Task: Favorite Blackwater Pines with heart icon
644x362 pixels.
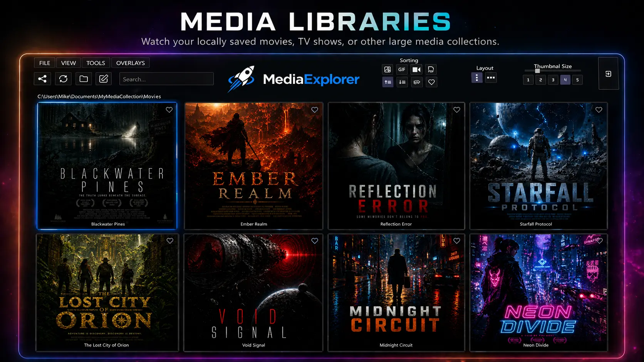Action: [x=169, y=110]
